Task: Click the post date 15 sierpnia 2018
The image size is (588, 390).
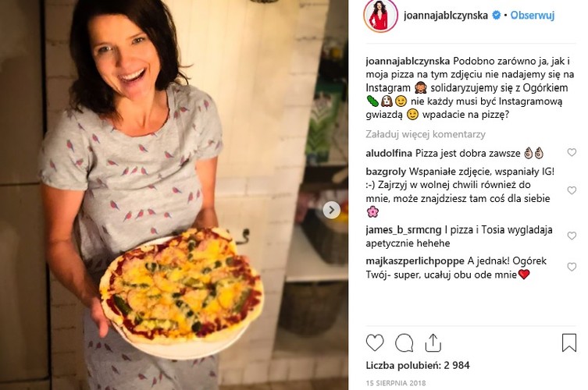Action: [395, 383]
